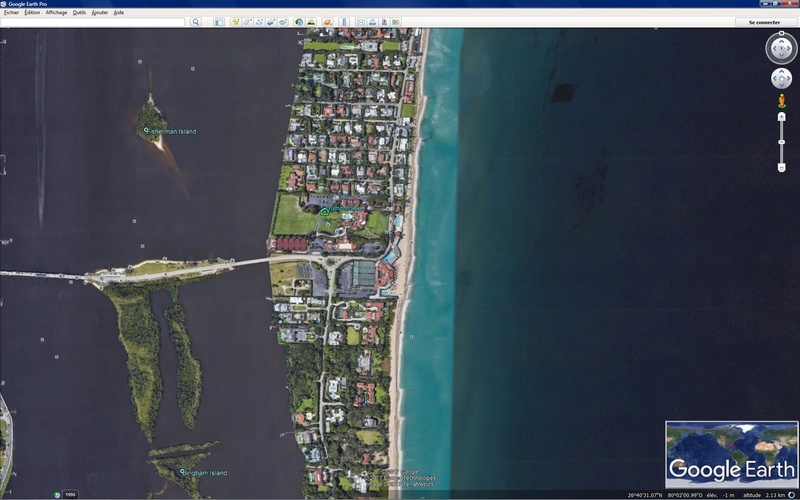Screen dimensions: 800x500
Task: Click the 1995 historical imagery date button
Action: click(70, 494)
